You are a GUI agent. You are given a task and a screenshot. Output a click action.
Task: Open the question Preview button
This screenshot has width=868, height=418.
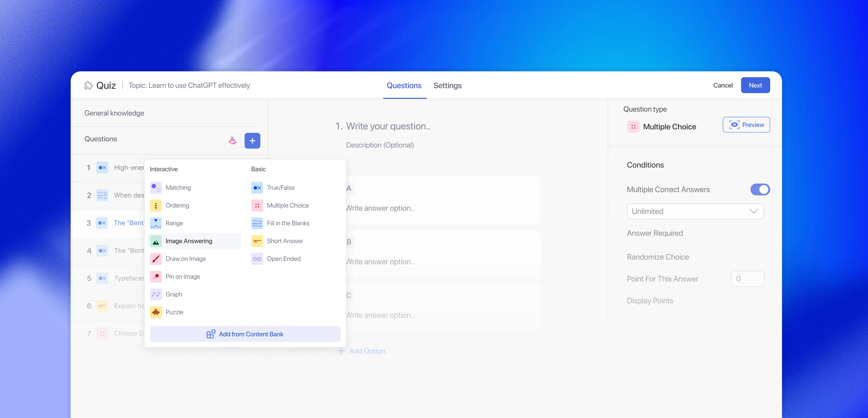746,125
